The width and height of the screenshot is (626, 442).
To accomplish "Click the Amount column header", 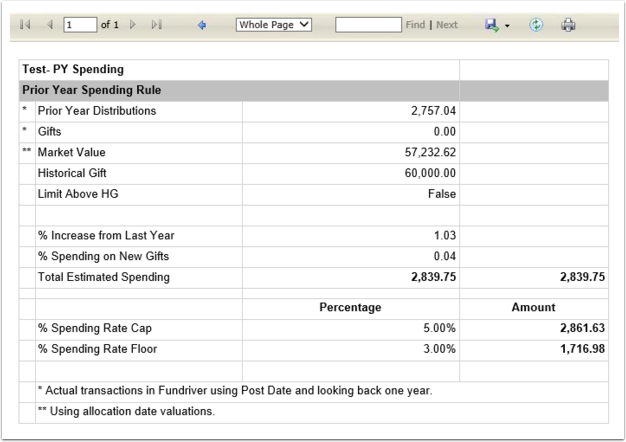I will coord(534,307).
